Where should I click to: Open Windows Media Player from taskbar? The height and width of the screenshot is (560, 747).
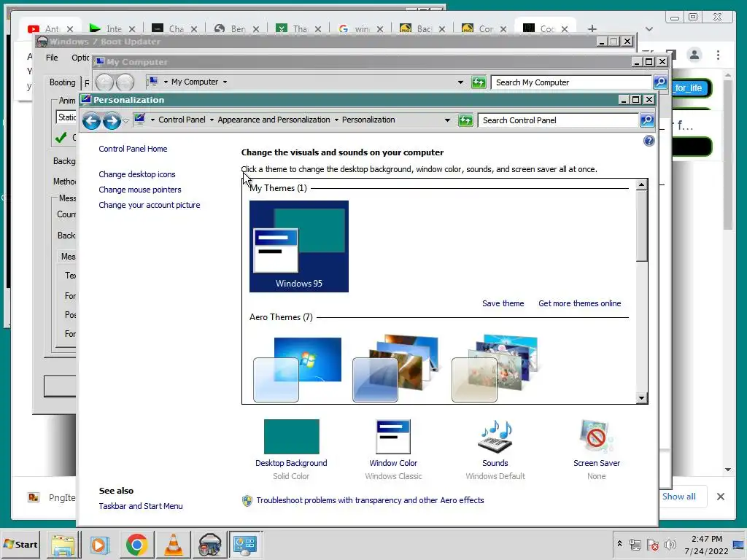coord(99,545)
